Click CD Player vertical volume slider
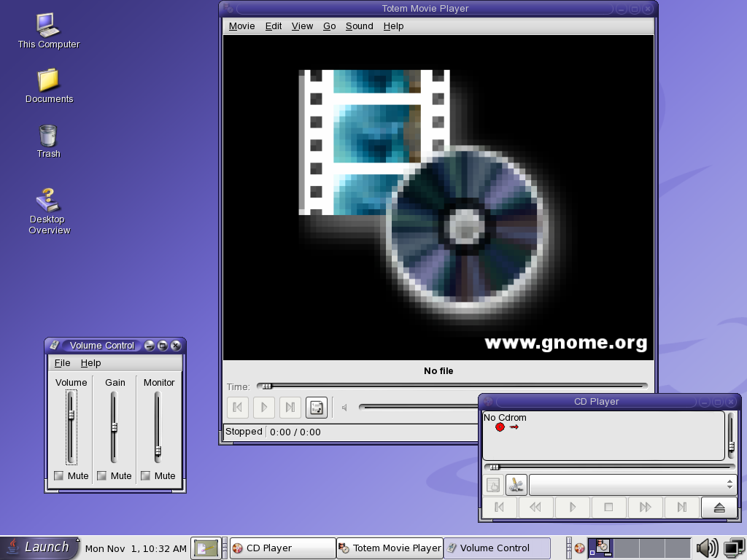The image size is (747, 560). tap(731, 435)
